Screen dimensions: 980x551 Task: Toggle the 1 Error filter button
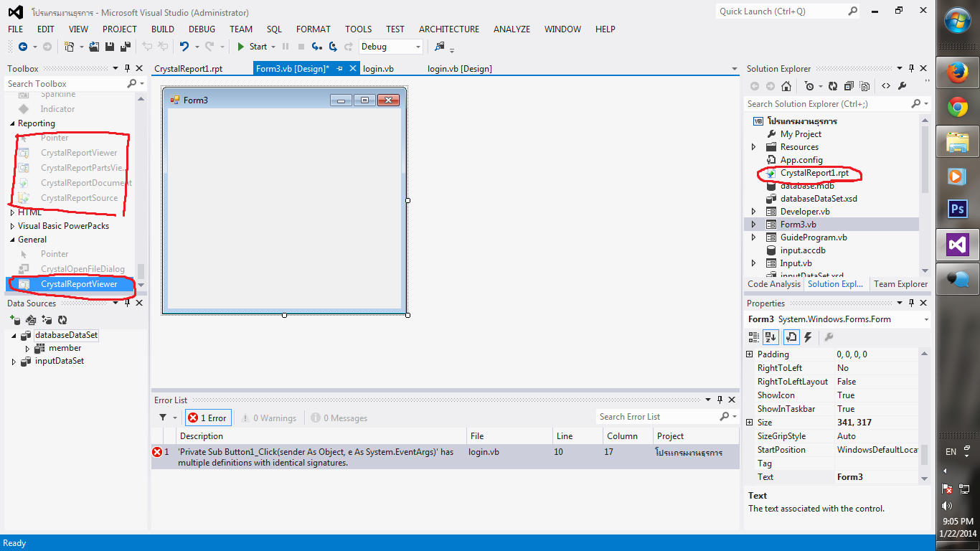(x=208, y=418)
